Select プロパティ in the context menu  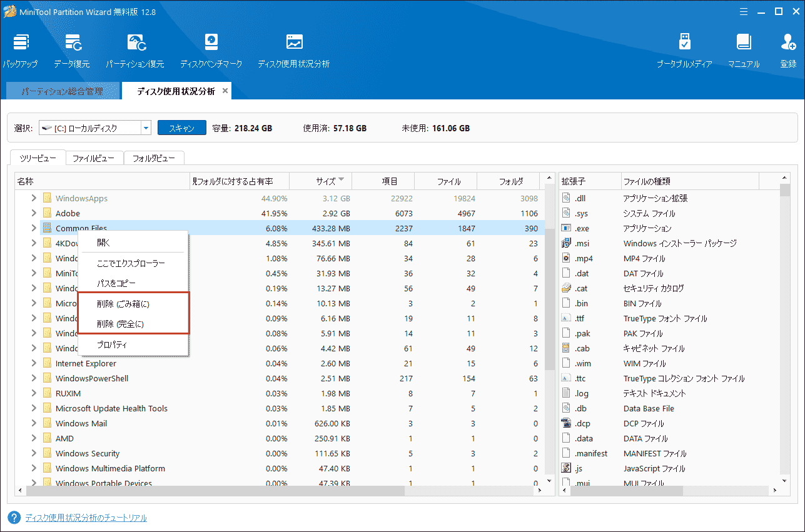(112, 344)
